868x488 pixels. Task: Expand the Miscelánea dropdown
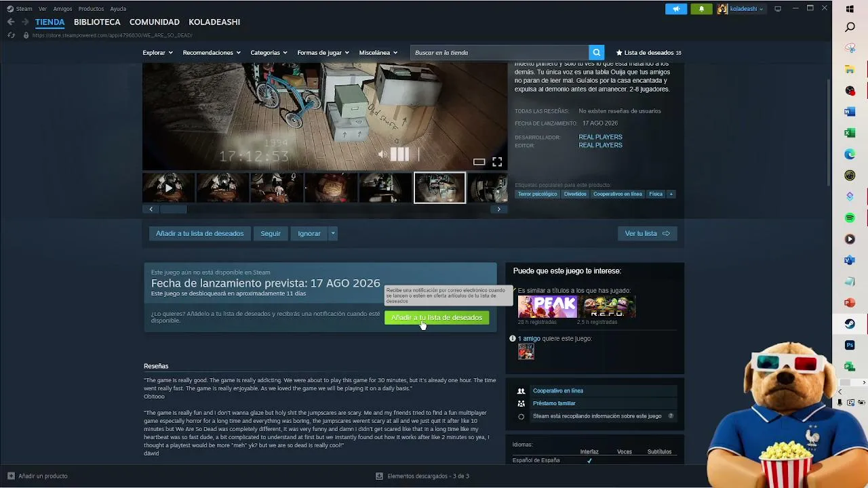[378, 52]
